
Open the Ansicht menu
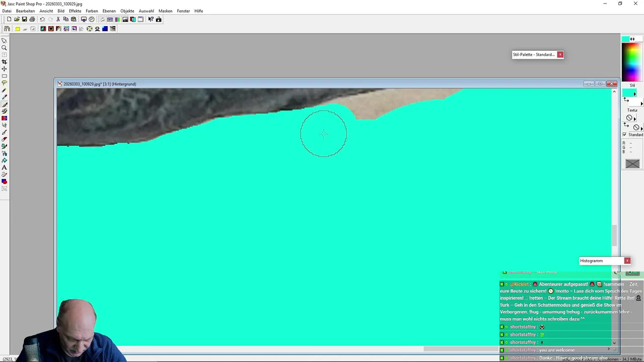[x=46, y=11]
